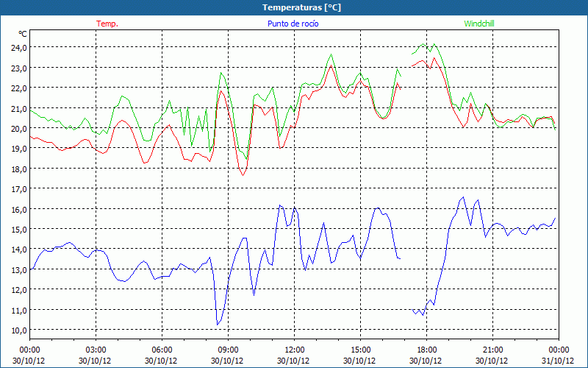
Task: Click the 18:00 time axis label
Action: pyautogui.click(x=426, y=350)
